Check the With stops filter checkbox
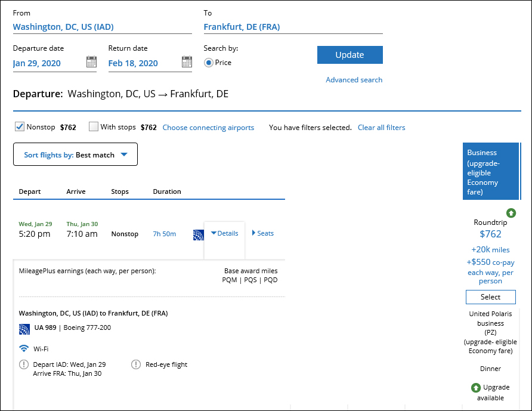 93,126
